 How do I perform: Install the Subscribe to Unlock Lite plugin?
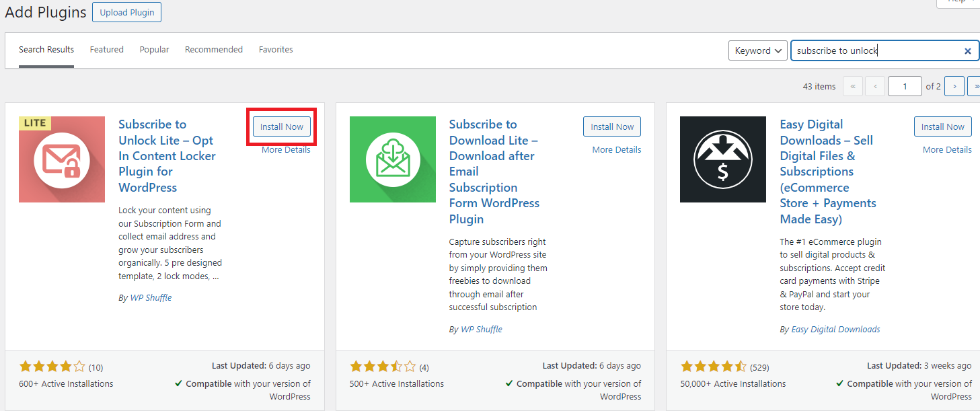(281, 126)
